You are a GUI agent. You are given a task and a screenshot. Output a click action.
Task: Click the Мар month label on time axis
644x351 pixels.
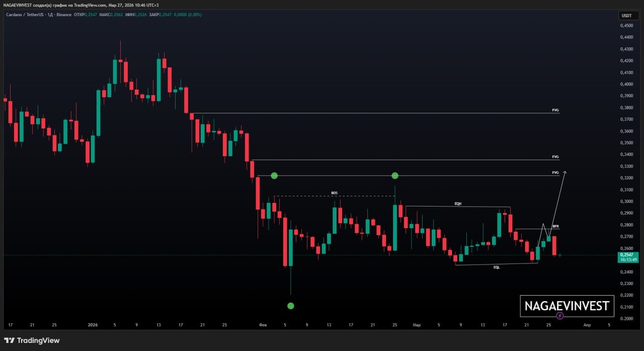click(x=416, y=325)
